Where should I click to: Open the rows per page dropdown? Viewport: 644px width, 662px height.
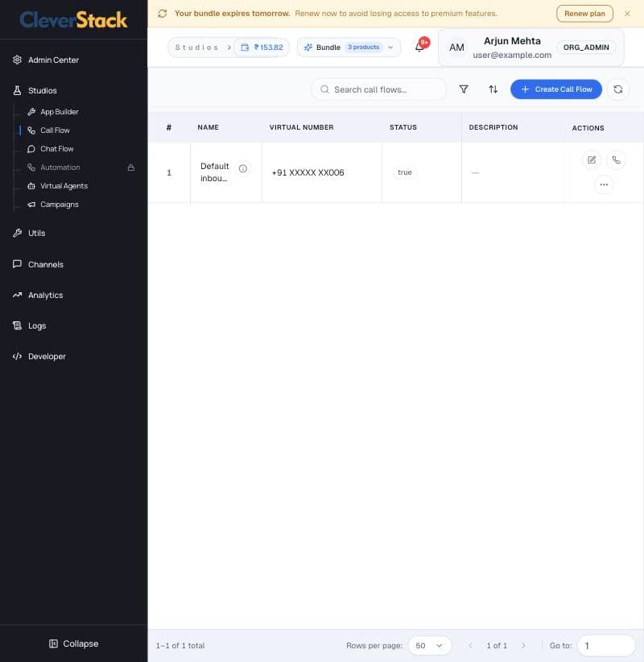click(430, 646)
